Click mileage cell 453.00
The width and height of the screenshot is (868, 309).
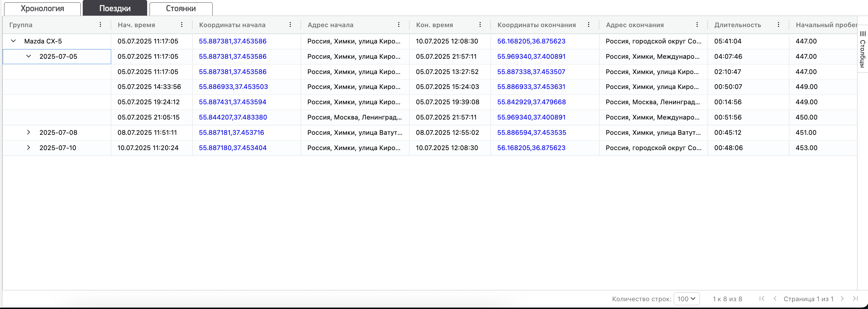tap(823, 148)
